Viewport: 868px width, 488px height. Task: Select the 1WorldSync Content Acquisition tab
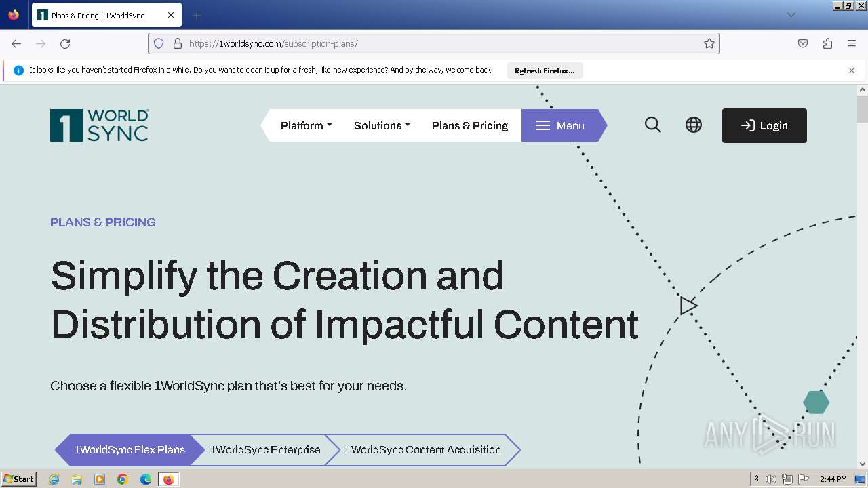click(423, 450)
